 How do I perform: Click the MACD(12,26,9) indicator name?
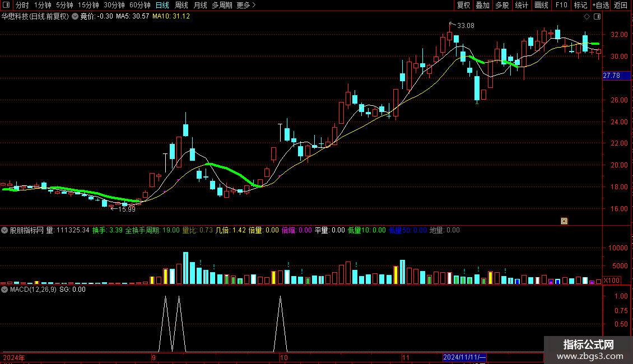pyautogui.click(x=33, y=290)
